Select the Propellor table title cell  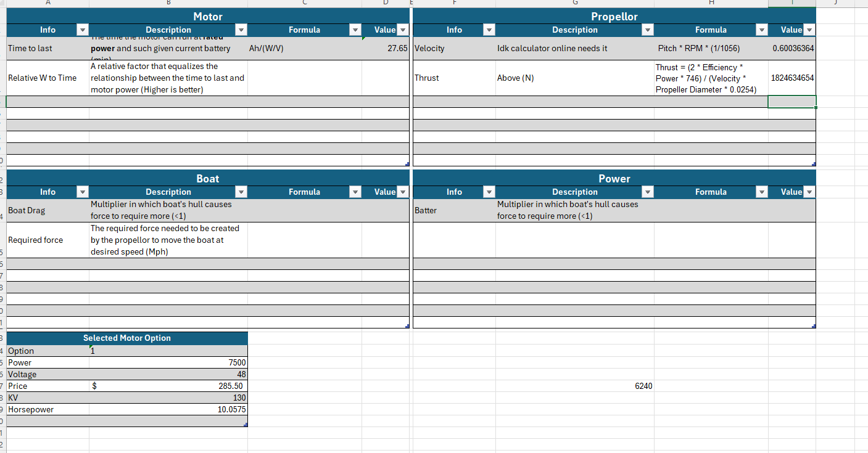click(x=614, y=16)
